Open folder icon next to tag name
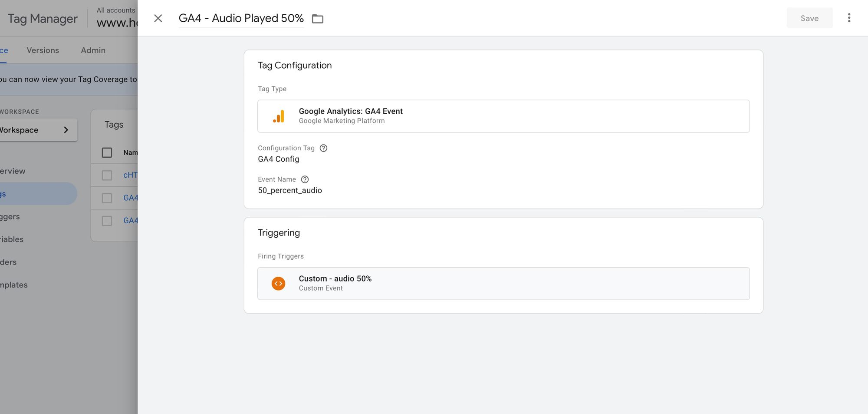 pos(318,19)
